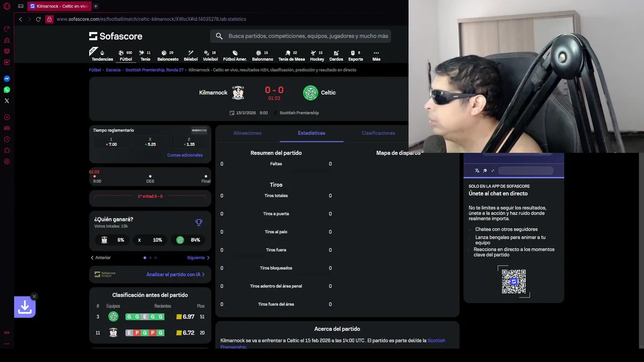Click the first poll pagination dot
This screenshot has height=362, width=644.
point(145,257)
